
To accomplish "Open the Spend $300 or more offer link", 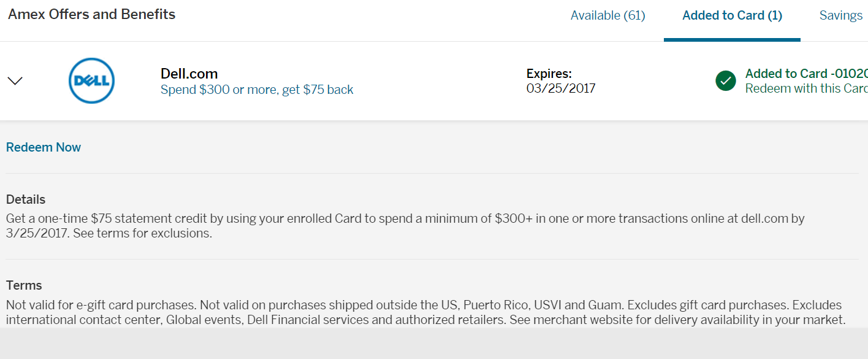I will click(x=257, y=90).
